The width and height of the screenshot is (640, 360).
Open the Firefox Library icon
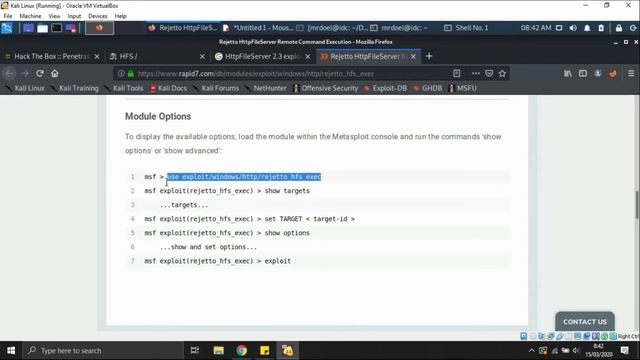coord(568,73)
